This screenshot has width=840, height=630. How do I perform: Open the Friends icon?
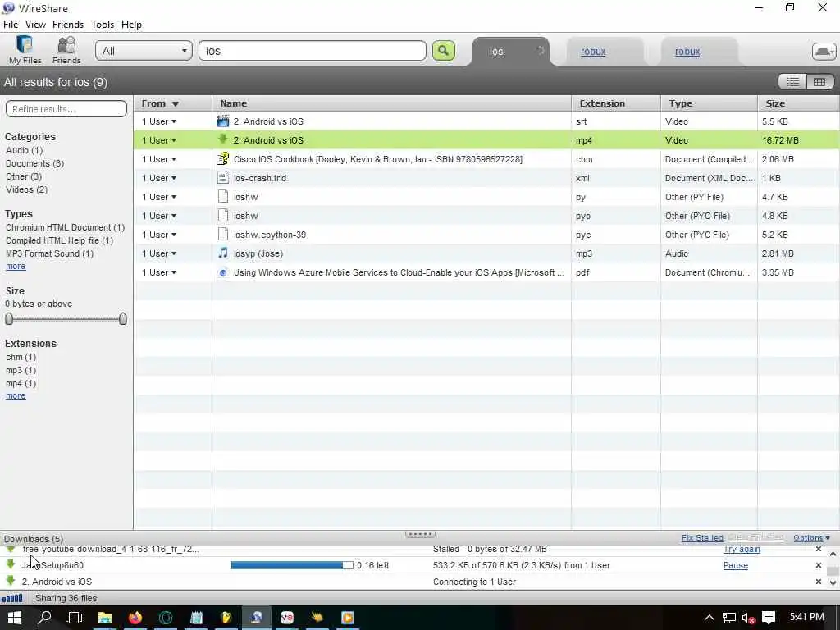click(66, 50)
